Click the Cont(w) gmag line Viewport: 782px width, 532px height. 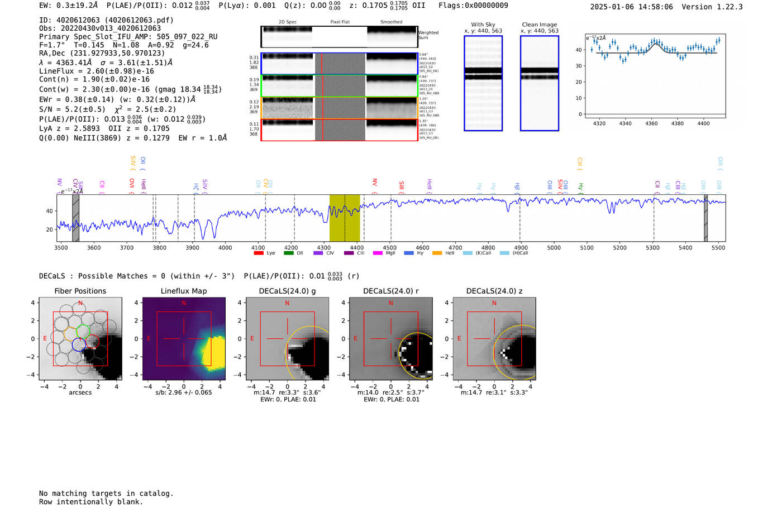coord(130,89)
